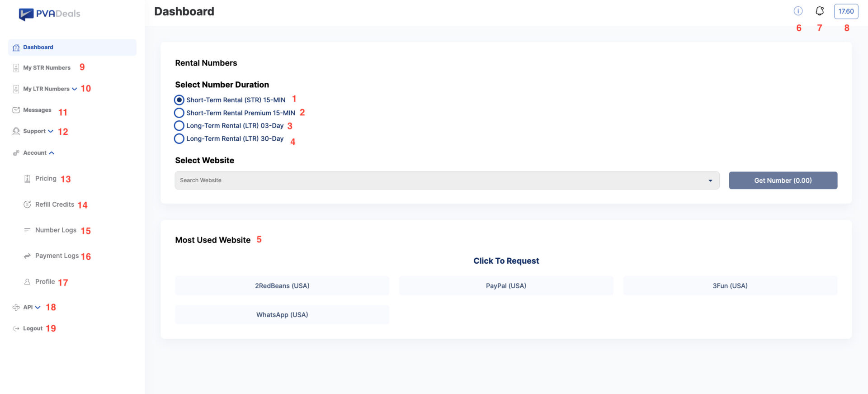Click the Refill Credits icon
The image size is (868, 394).
click(x=27, y=204)
